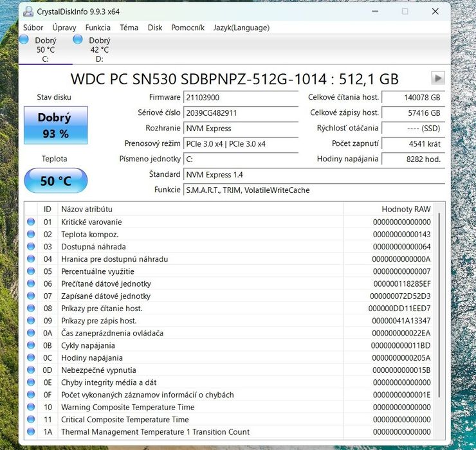Click status orb for Nebezpečné vypnutia row

tap(31, 370)
